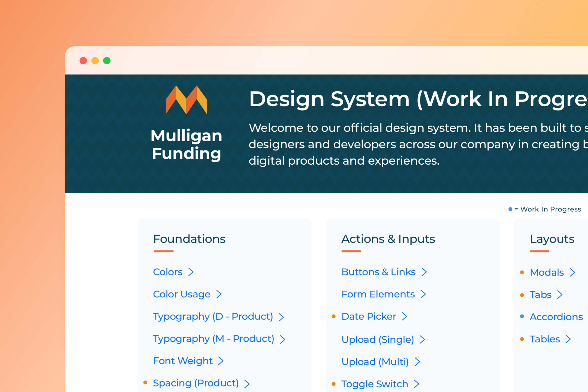This screenshot has width=588, height=392.
Task: Open Upload (Single) link
Action: click(x=378, y=340)
